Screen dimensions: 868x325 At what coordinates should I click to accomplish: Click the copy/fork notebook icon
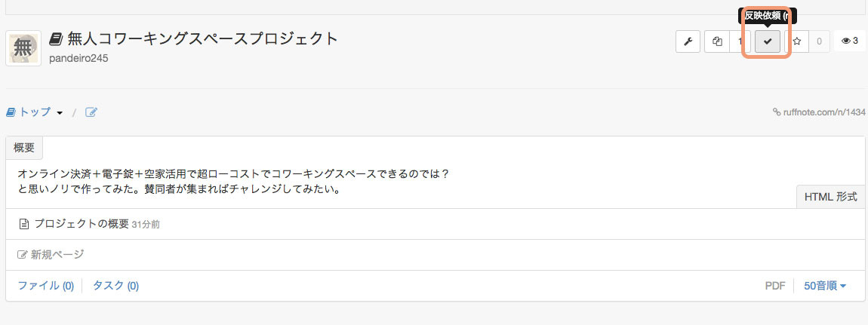[717, 41]
